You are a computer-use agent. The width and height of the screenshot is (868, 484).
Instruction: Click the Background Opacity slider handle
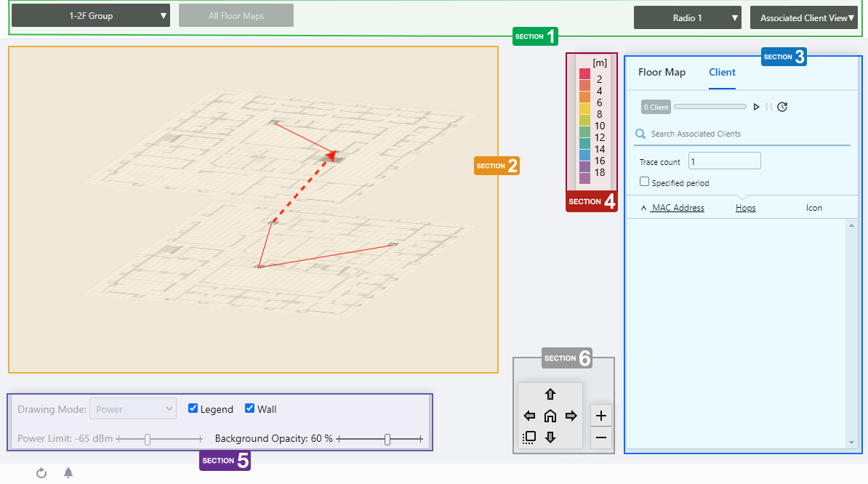387,439
